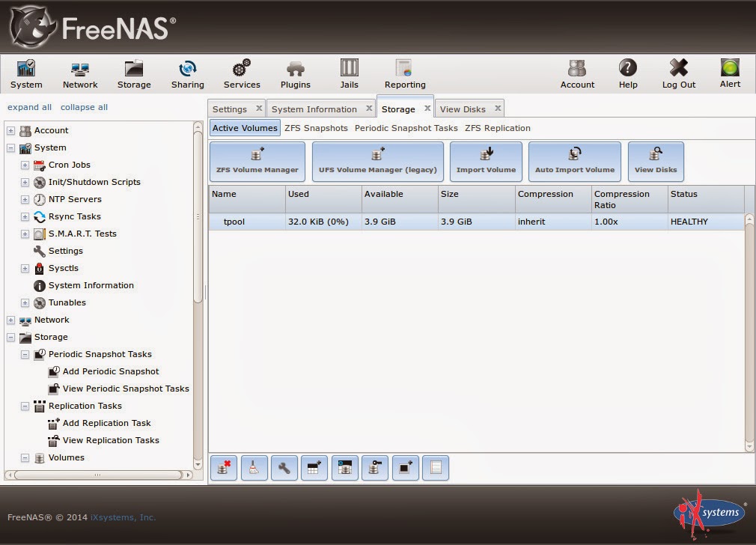Open the Account toolbar icon at top right
This screenshot has width=756, height=545.
(x=577, y=74)
